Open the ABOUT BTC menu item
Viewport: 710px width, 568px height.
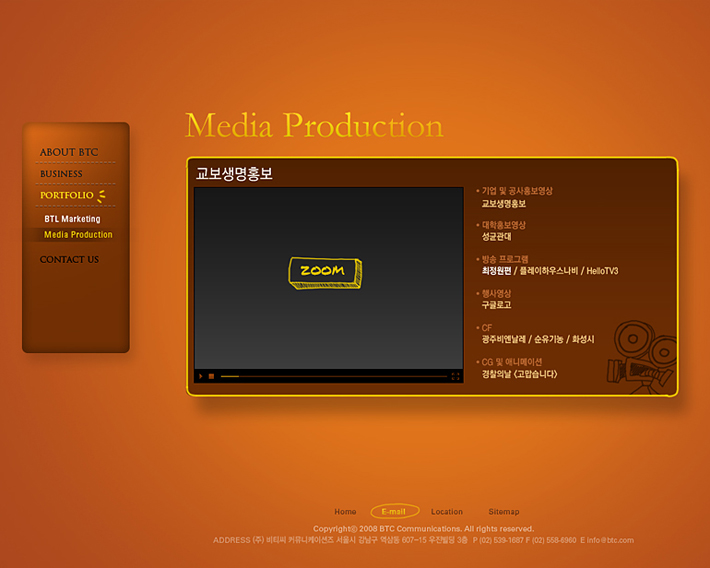click(x=69, y=152)
